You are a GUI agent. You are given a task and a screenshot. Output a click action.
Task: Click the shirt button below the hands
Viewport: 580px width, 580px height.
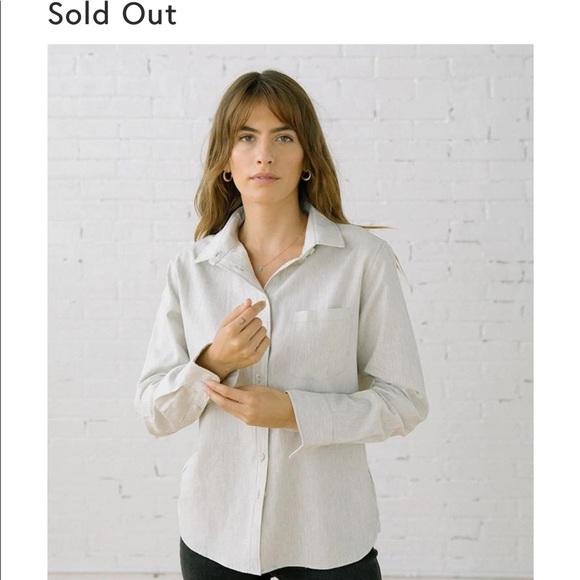[263, 455]
